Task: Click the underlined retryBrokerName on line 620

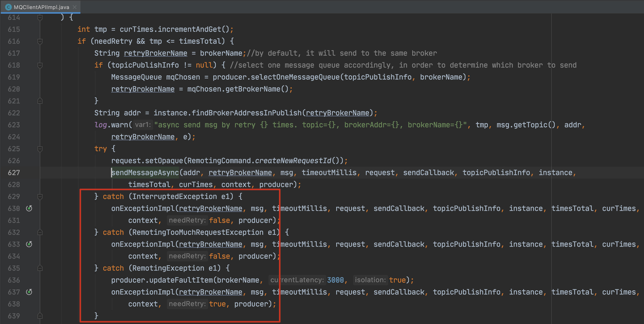Action: pyautogui.click(x=143, y=89)
